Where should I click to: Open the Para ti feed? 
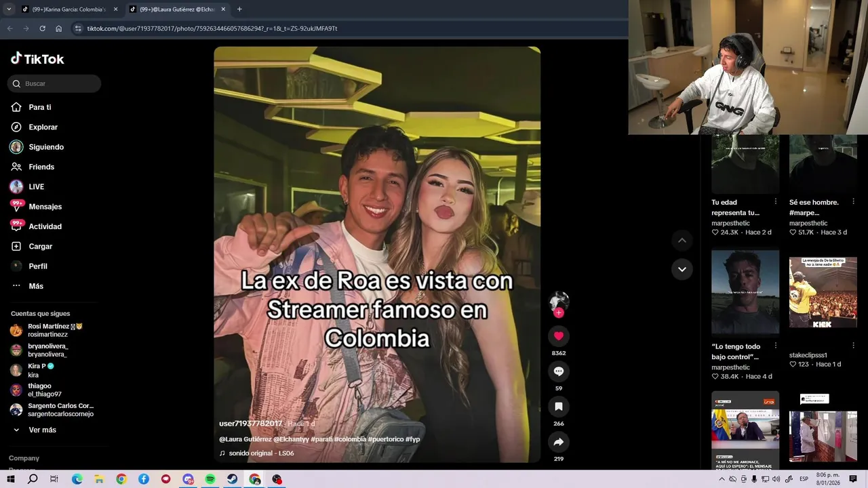point(31,107)
